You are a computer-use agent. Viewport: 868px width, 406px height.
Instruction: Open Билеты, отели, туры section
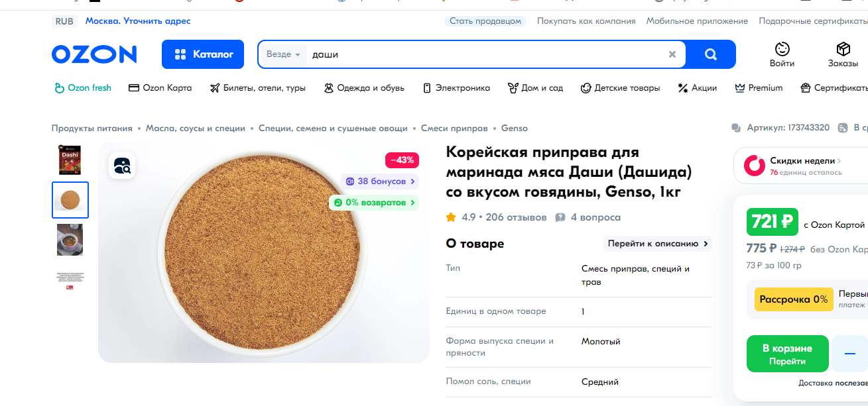tap(257, 88)
